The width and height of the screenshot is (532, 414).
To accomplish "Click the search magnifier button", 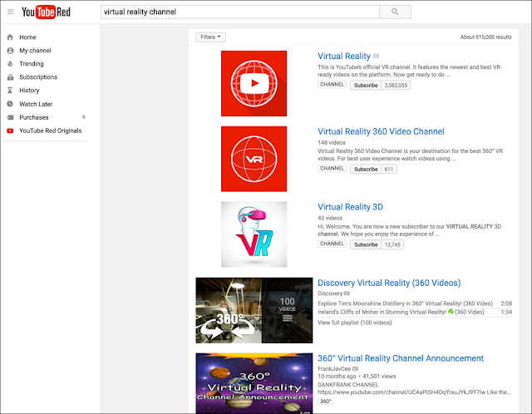I will (395, 12).
